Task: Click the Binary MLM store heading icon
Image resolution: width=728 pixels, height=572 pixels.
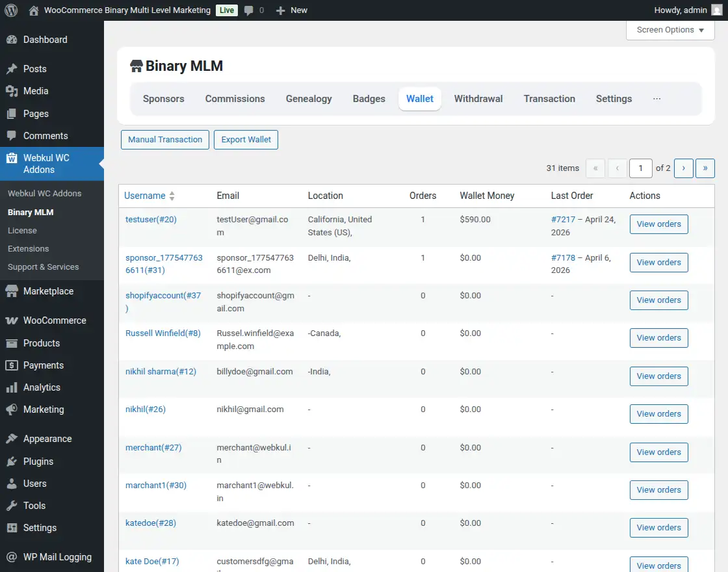Action: pos(136,66)
